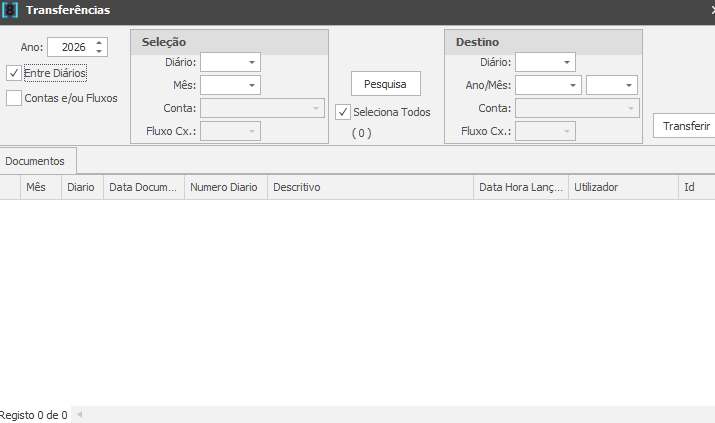Screen dimensions: 715x423
Task: Open the Destino Ano/Mês first dropdown
Action: pos(572,85)
